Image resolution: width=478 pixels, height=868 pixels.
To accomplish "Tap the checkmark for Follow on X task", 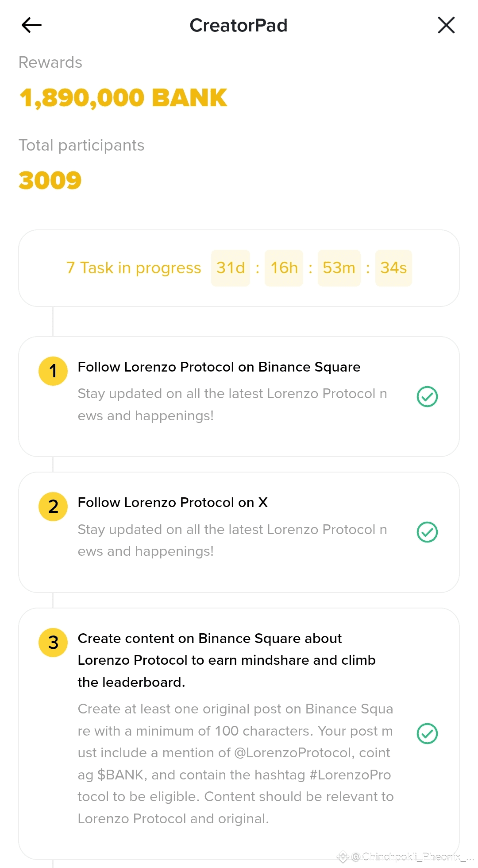I will [427, 532].
